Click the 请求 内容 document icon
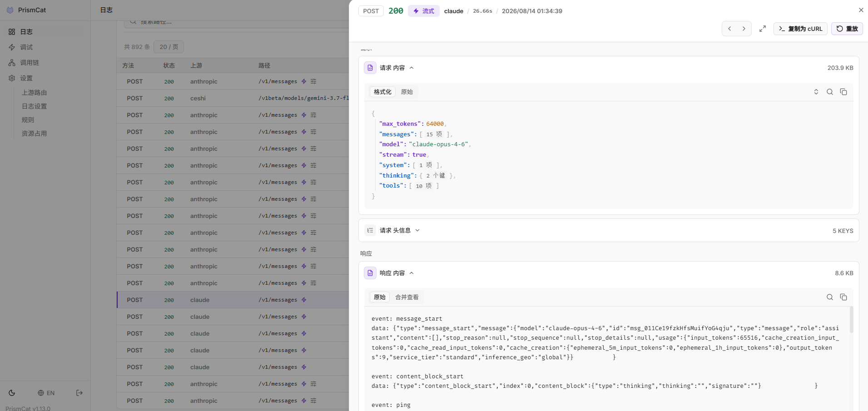 click(370, 68)
